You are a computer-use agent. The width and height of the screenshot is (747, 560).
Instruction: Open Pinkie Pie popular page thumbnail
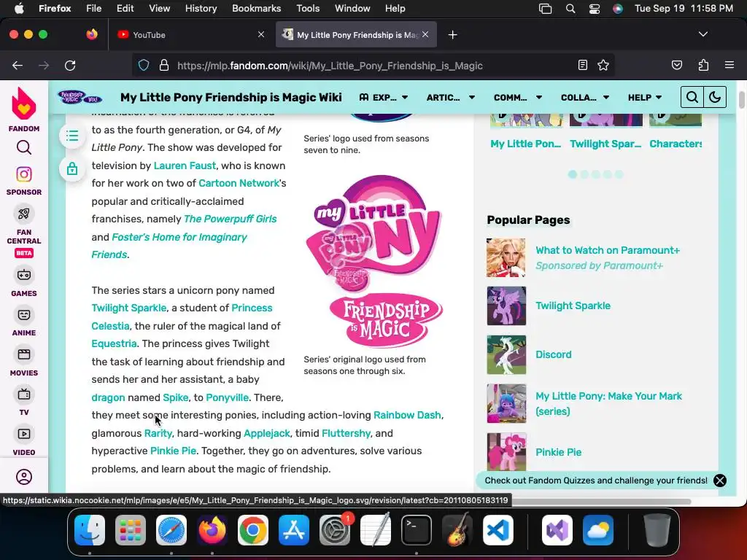(506, 451)
